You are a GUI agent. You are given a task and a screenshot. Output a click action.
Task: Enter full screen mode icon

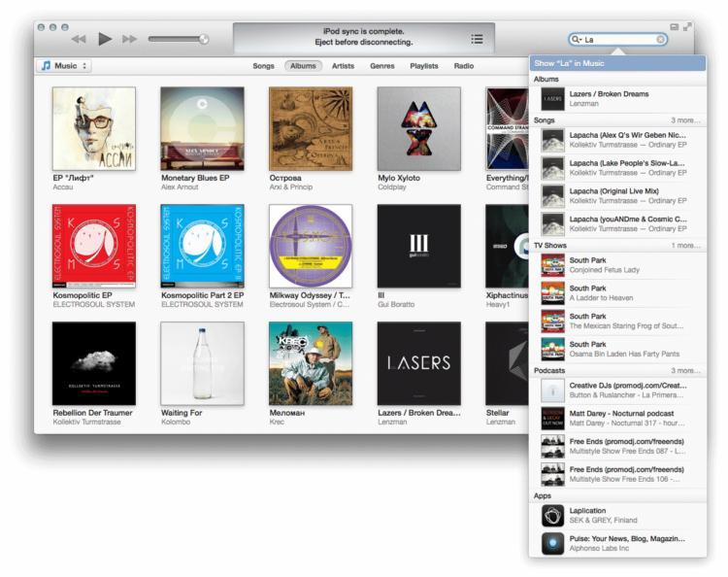click(x=687, y=27)
